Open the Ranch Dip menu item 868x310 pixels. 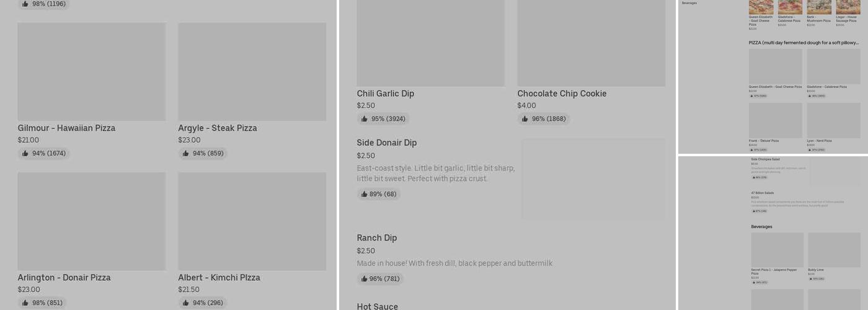click(x=377, y=238)
